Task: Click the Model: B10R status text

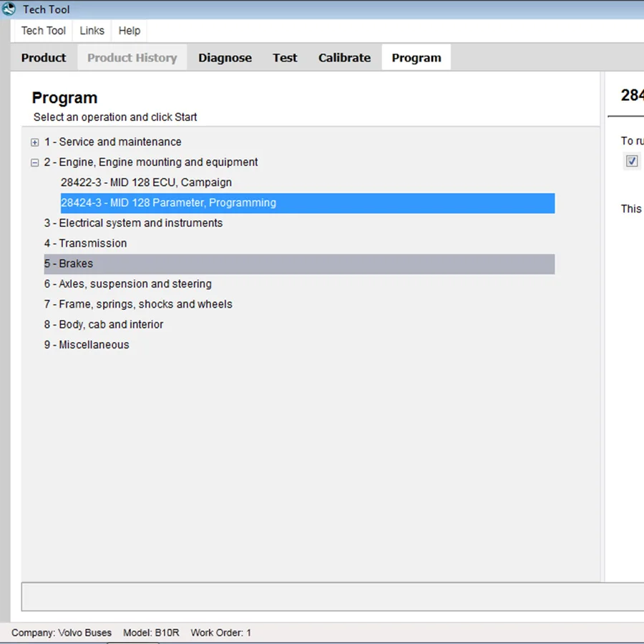Action: coord(151,633)
